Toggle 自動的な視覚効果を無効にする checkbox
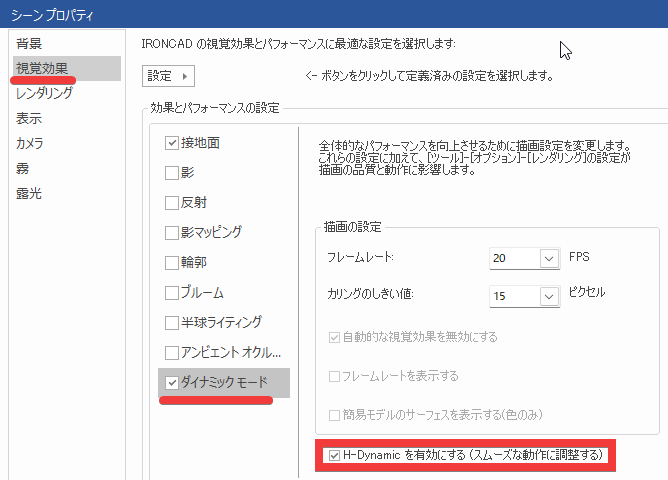This screenshot has width=668, height=480. point(334,338)
